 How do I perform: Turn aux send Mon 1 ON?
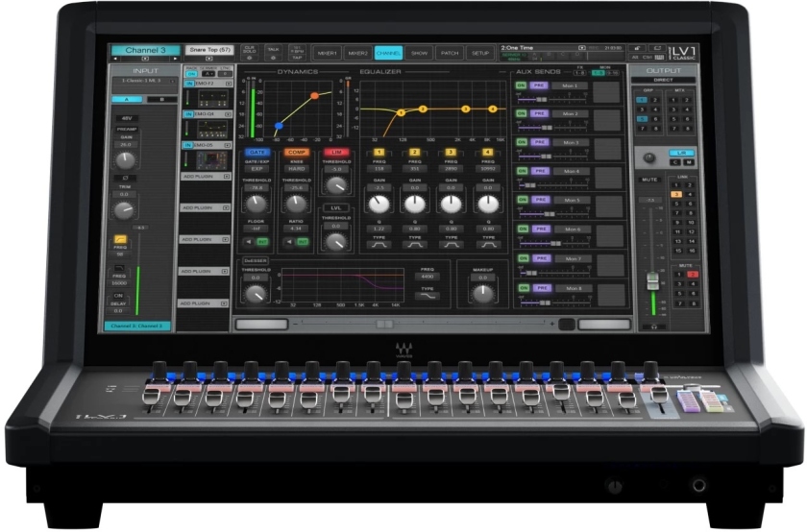[521, 85]
